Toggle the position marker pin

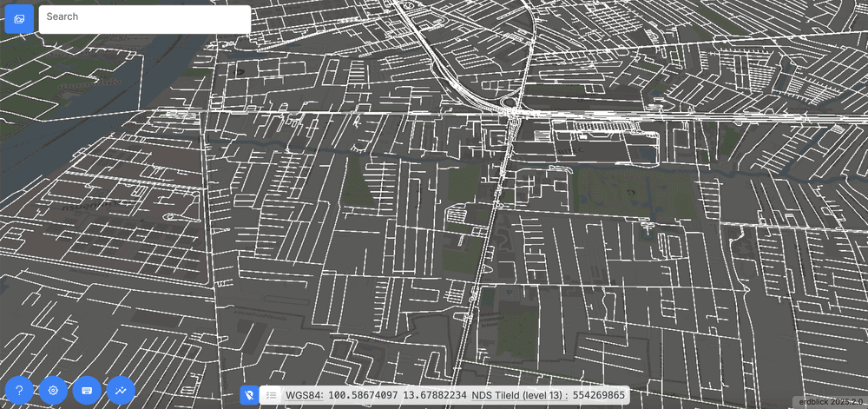pyautogui.click(x=249, y=395)
